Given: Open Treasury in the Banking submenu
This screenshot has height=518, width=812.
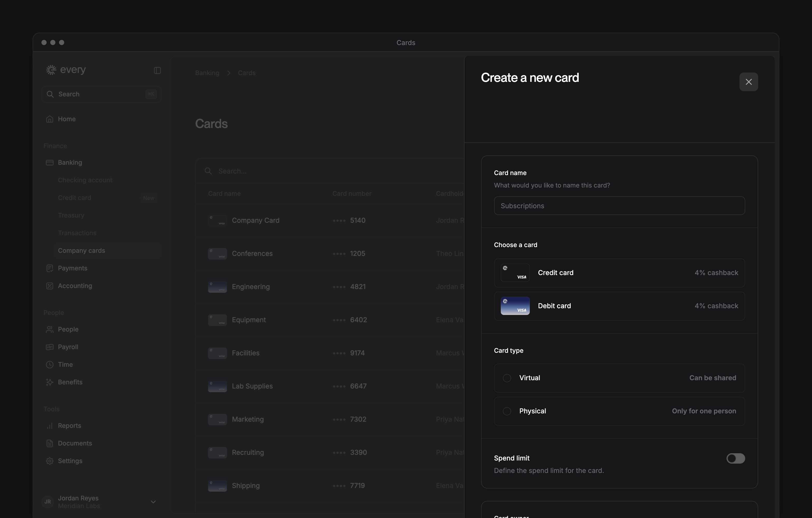Looking at the screenshot, I should 71,215.
